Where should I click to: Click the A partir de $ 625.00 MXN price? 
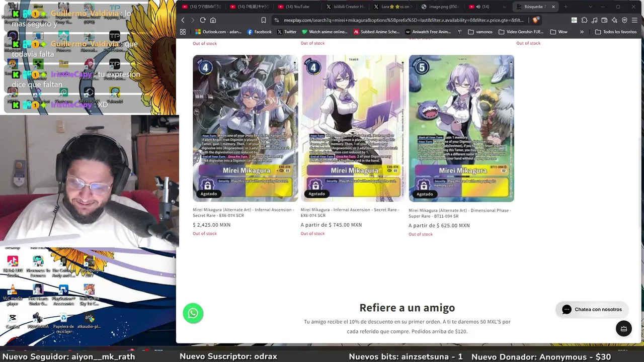click(x=439, y=226)
